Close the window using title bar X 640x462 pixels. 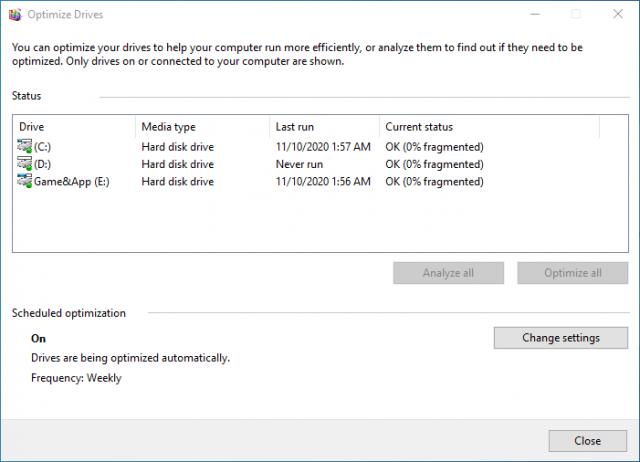pos(617,15)
